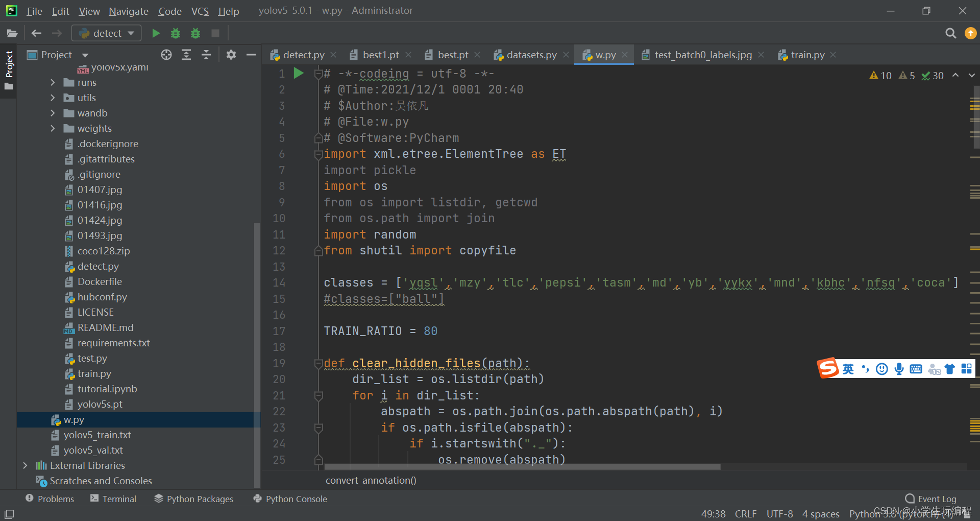Click the convert_annotation() breadcrumb

pyautogui.click(x=371, y=480)
